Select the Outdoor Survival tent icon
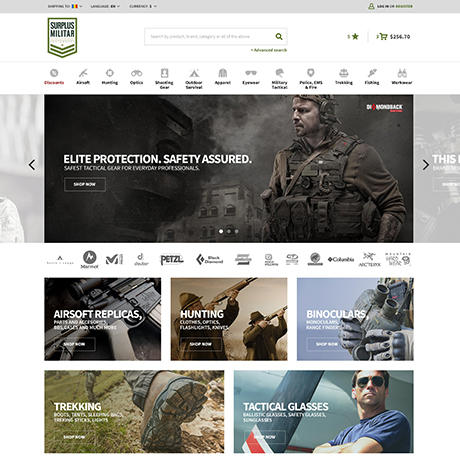The height and width of the screenshot is (460, 460). (194, 73)
